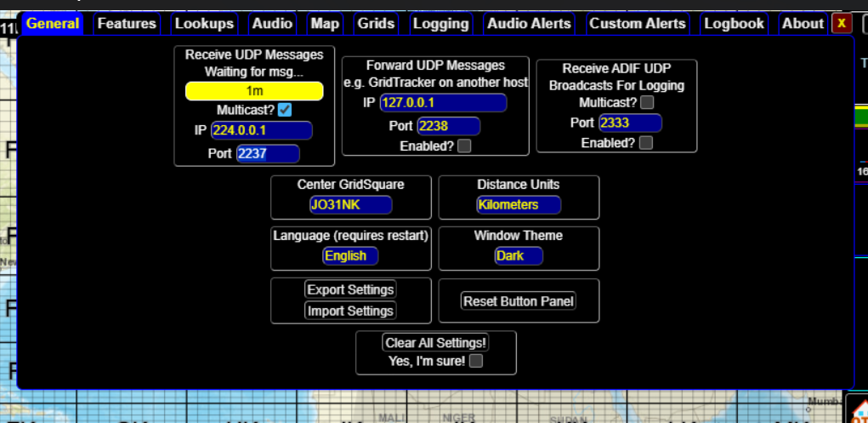868x423 pixels.
Task: Enable ADIF UDP Broadcasts logging checkbox
Action: pyautogui.click(x=646, y=143)
